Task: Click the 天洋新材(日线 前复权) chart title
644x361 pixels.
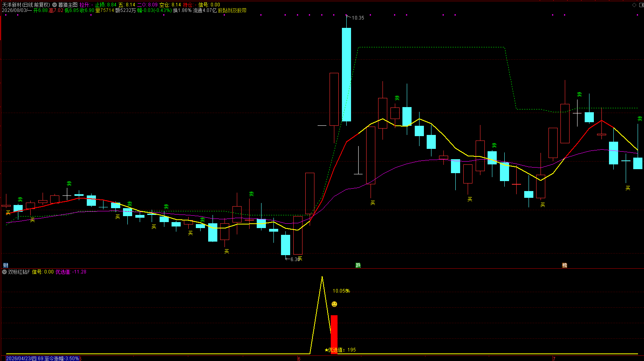Action: coord(26,5)
